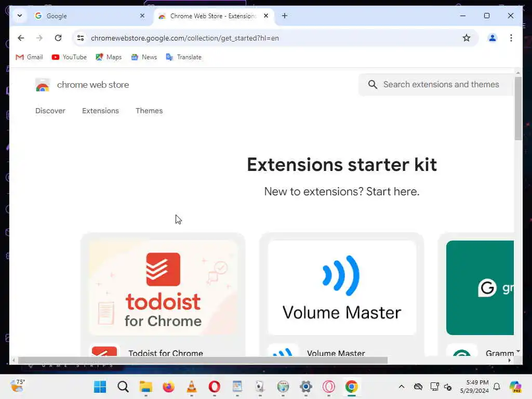Open the taskbar clock and date
Image resolution: width=532 pixels, height=399 pixels.
[474, 387]
